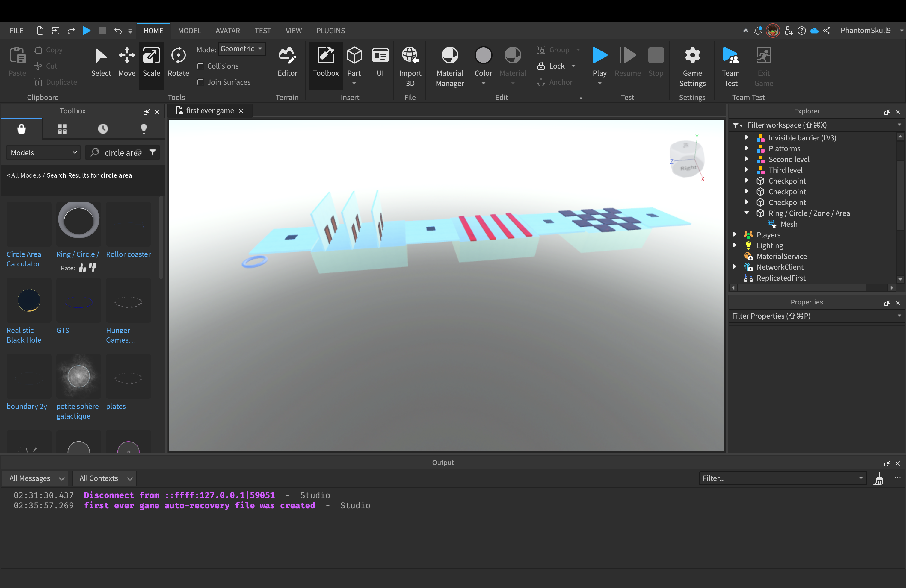This screenshot has width=906, height=588.
Task: Open the help question mark icon
Action: tap(801, 31)
